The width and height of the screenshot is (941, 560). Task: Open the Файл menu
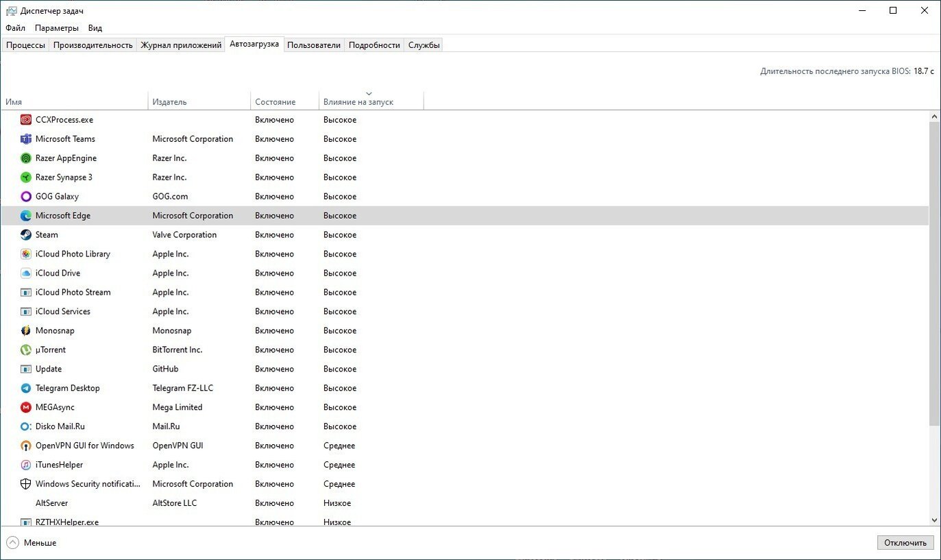point(15,28)
